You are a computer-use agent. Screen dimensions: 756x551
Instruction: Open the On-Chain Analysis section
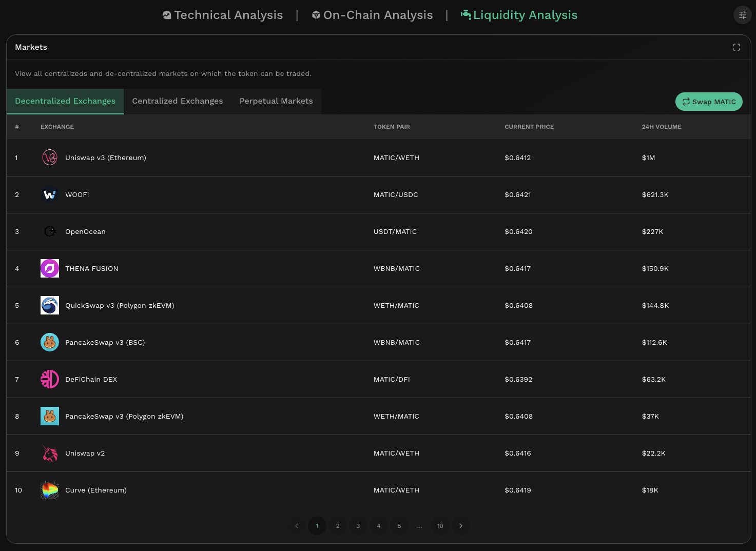(372, 15)
